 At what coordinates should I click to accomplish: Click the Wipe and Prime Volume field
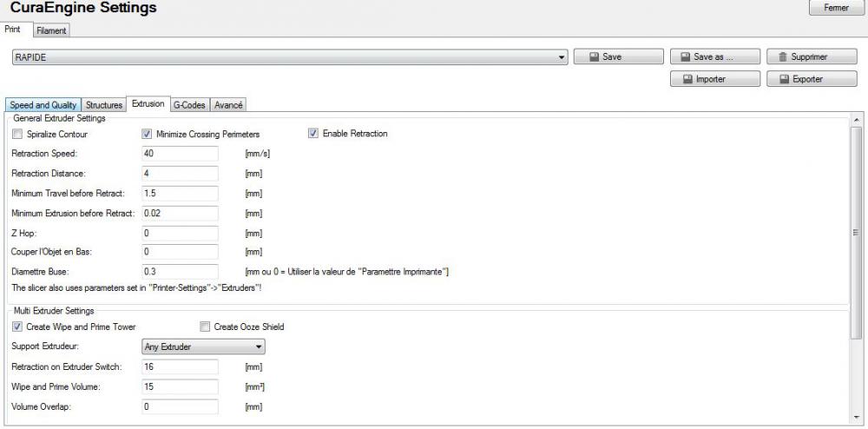(180, 386)
